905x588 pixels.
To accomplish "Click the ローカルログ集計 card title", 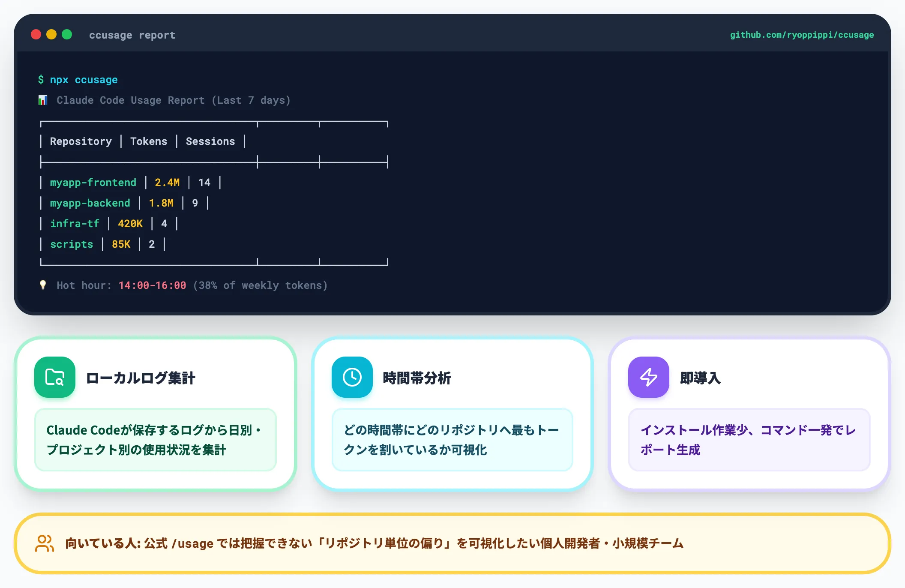I will coord(141,378).
